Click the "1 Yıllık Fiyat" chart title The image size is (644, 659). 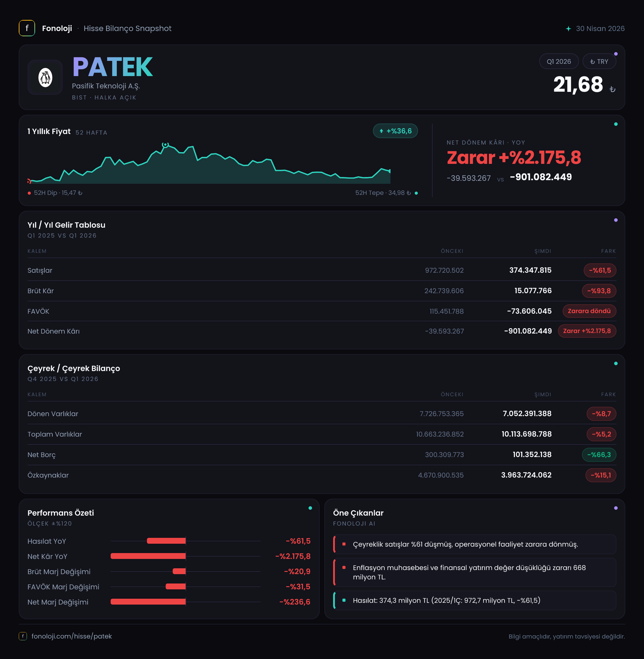coord(49,131)
